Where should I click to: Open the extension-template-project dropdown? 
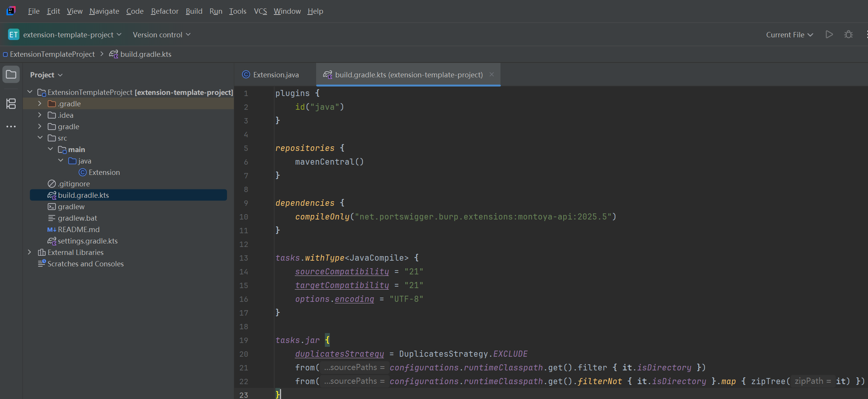tap(72, 35)
